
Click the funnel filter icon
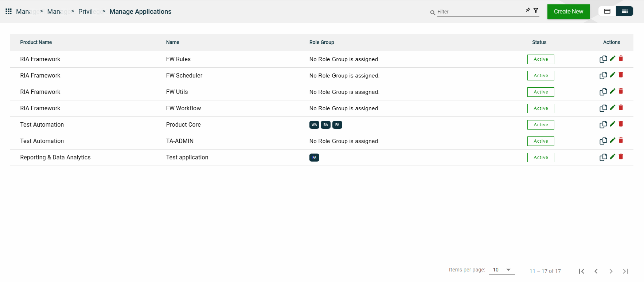(536, 11)
